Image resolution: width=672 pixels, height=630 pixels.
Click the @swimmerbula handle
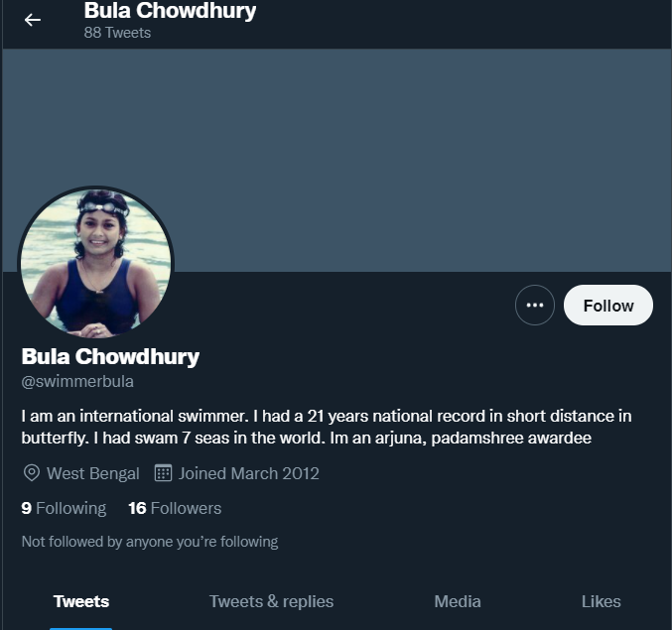[x=77, y=381]
